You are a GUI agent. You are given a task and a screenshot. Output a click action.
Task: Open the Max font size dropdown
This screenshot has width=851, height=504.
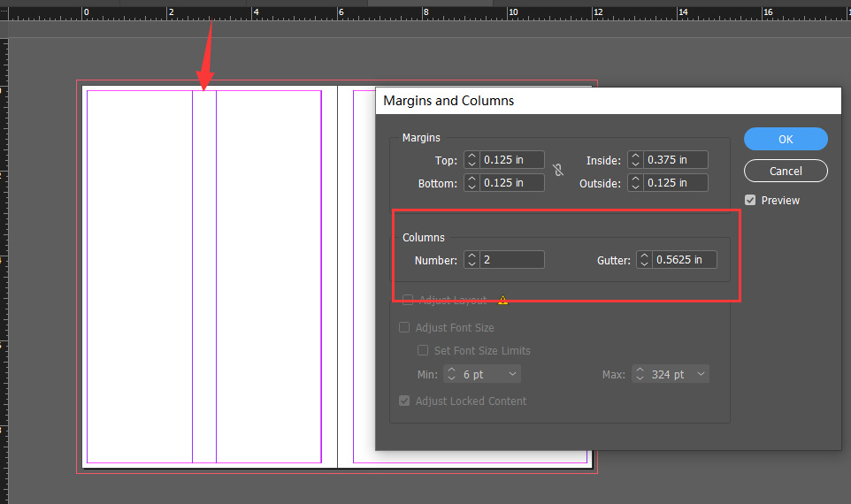click(701, 374)
